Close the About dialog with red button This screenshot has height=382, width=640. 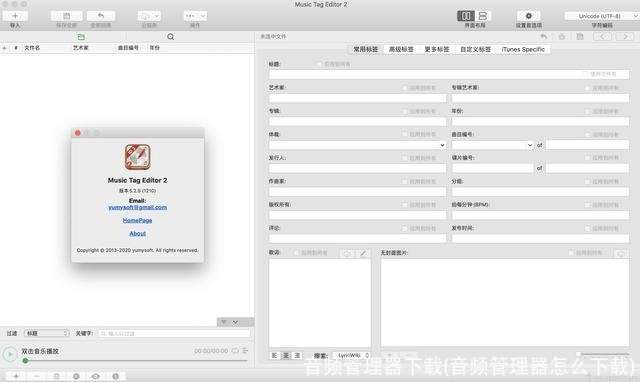[78, 133]
